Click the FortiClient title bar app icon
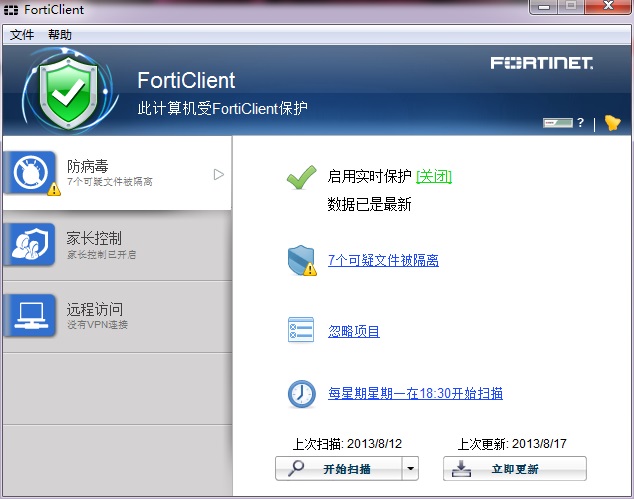Screen dimensions: 634x499 pos(11,10)
